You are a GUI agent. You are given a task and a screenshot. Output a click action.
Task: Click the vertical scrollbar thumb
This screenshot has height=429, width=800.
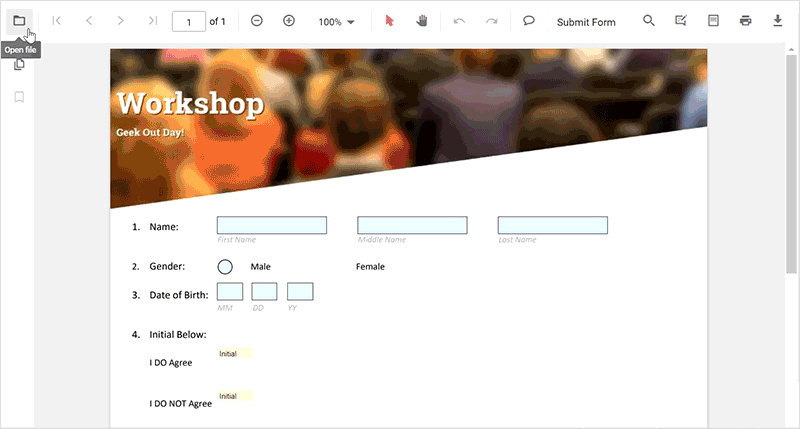click(x=791, y=164)
